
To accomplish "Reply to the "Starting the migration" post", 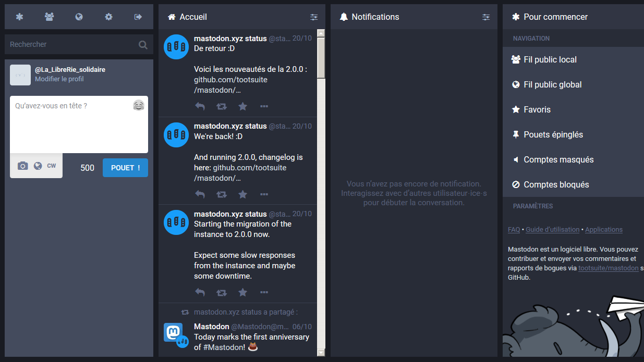I will coord(200,293).
